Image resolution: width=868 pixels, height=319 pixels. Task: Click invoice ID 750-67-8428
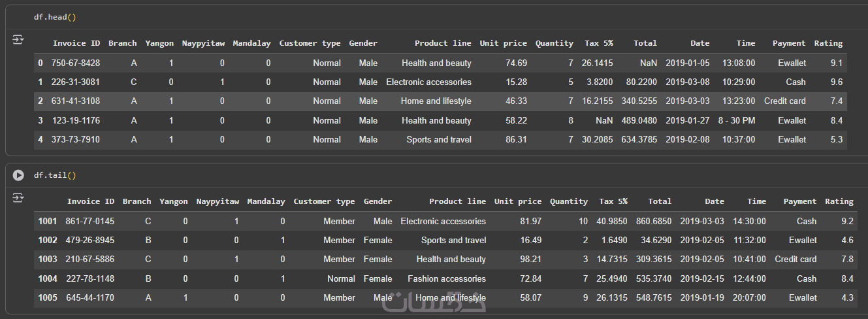pyautogui.click(x=76, y=63)
